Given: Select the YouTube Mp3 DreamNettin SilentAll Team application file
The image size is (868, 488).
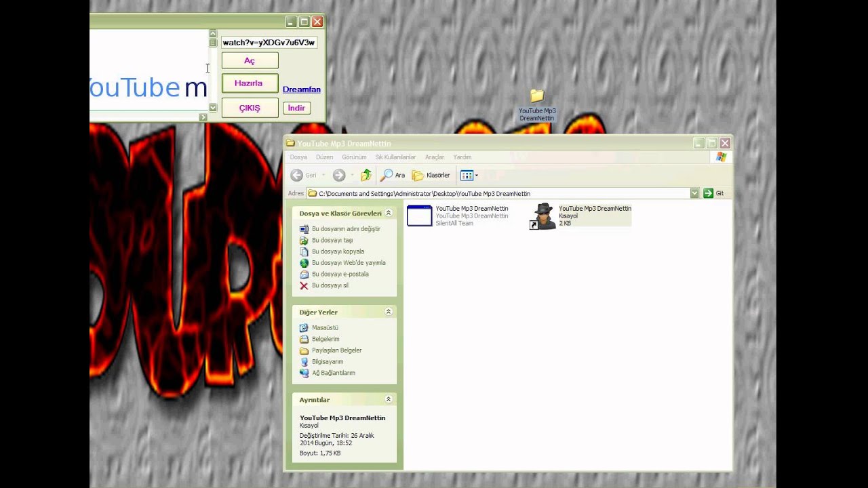Looking at the screenshot, I should click(x=458, y=216).
